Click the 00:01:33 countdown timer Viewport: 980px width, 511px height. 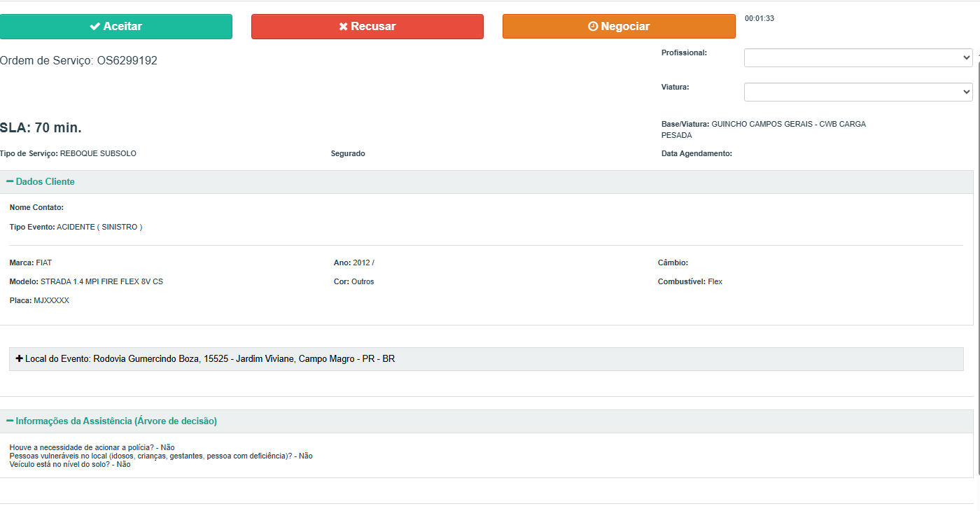[759, 19]
